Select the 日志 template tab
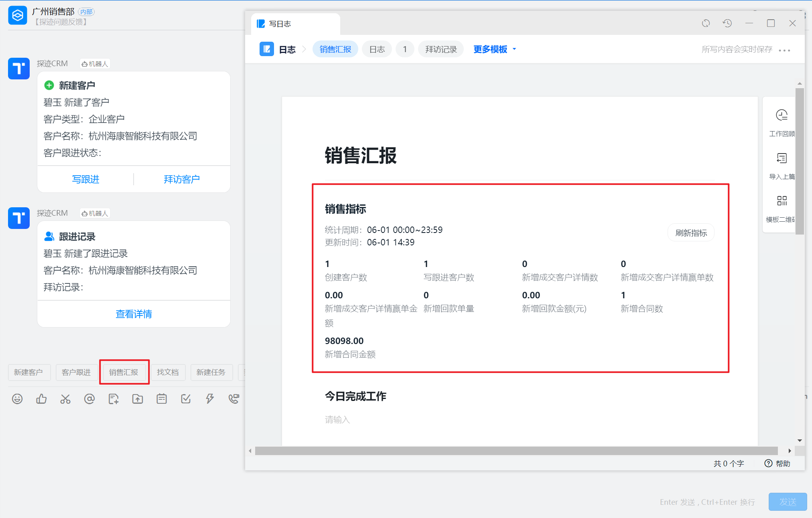 point(377,49)
